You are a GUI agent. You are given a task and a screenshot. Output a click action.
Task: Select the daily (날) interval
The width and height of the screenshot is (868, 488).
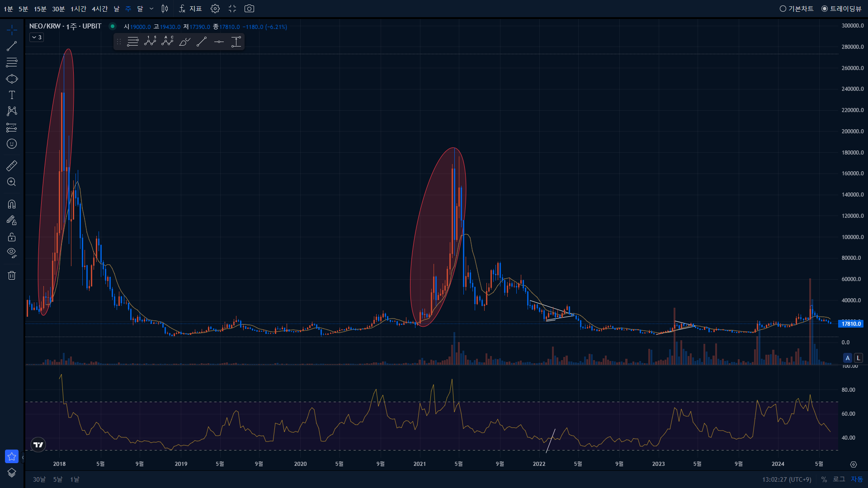[x=117, y=9]
